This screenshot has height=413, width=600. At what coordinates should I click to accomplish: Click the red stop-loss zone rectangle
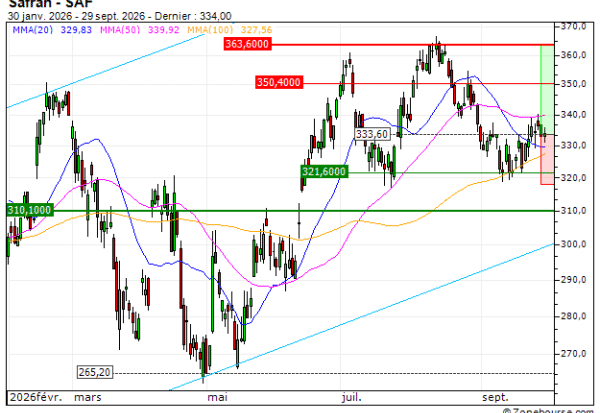pyautogui.click(x=547, y=159)
